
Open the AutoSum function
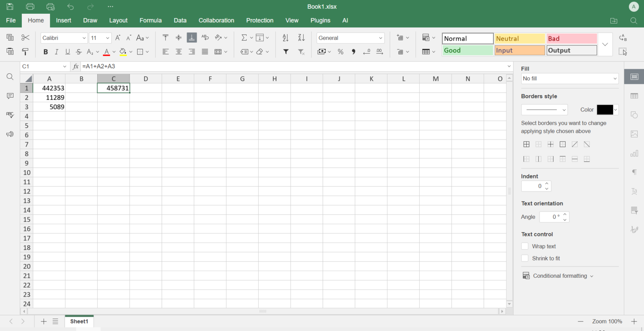click(x=244, y=37)
